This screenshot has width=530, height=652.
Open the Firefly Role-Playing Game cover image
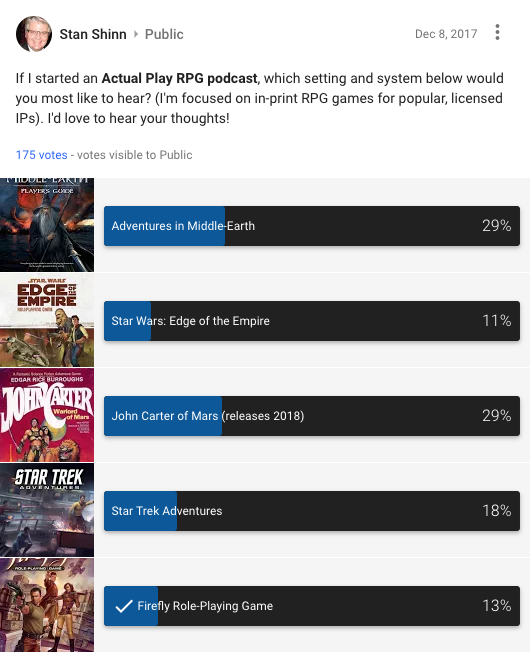(47, 605)
